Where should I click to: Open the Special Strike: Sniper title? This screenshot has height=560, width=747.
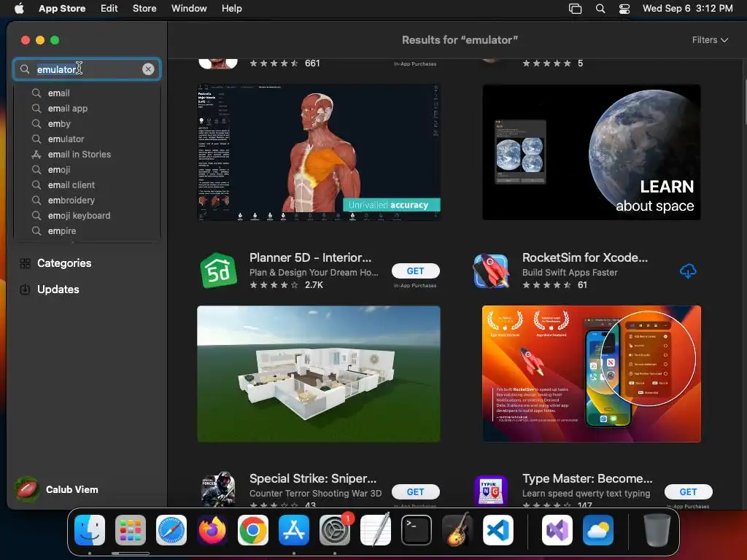313,478
